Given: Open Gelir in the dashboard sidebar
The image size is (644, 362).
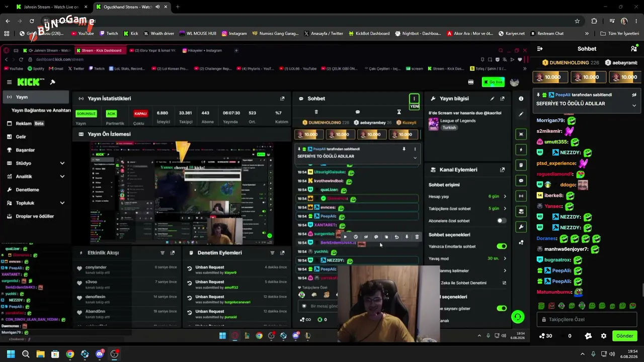Looking at the screenshot, I should coord(36,137).
